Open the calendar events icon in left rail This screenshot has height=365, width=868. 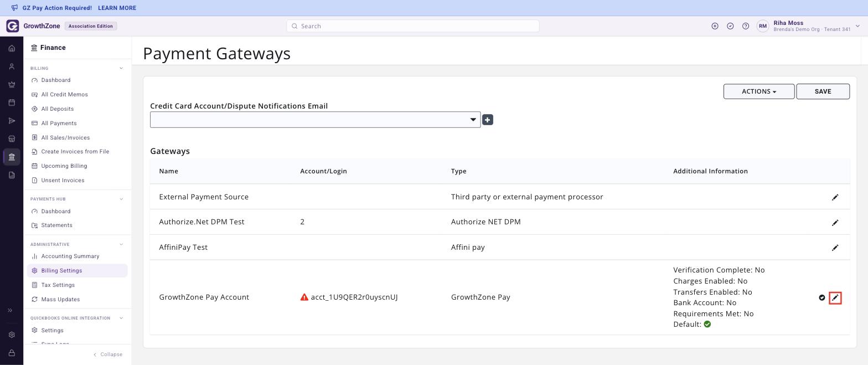click(12, 102)
